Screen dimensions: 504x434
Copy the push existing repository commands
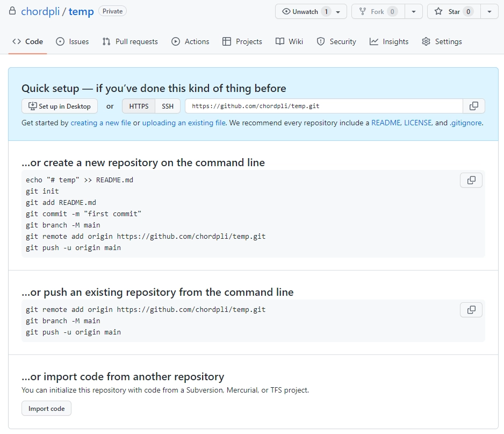click(x=471, y=310)
